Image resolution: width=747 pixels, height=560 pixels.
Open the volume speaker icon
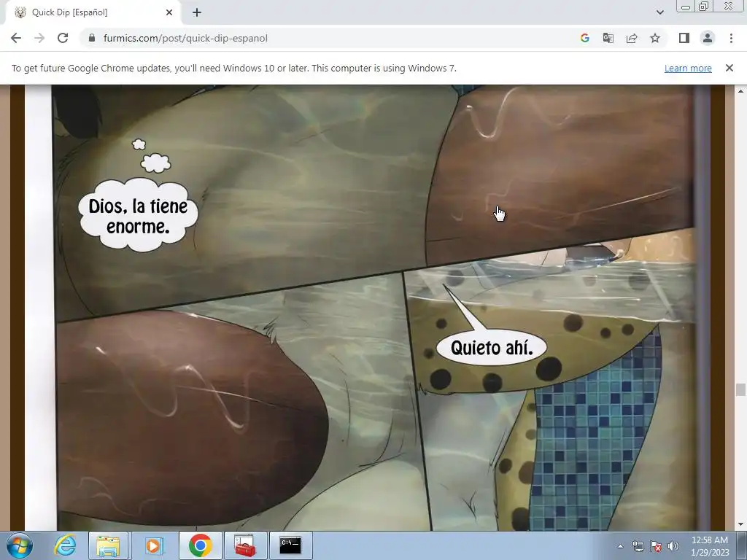point(673,546)
